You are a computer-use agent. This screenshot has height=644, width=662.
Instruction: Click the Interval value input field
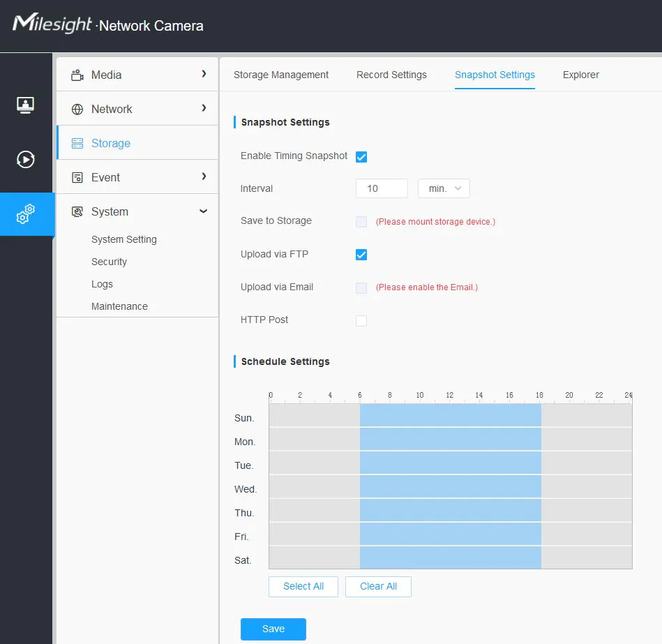382,188
